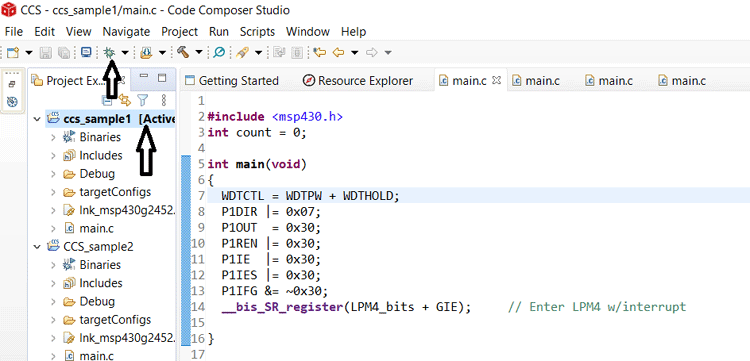The width and height of the screenshot is (750, 361).
Task: Expand Binaries under ccs_sample1
Action: click(54, 137)
